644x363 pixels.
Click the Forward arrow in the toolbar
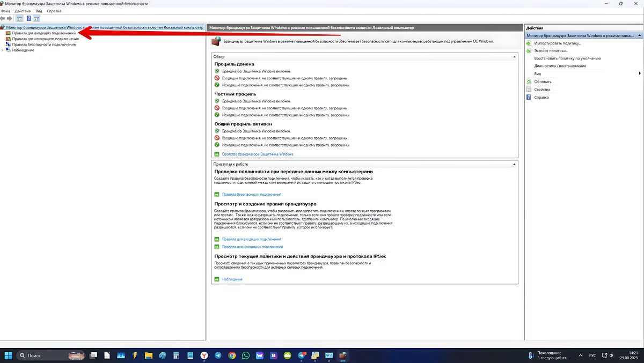[10, 18]
